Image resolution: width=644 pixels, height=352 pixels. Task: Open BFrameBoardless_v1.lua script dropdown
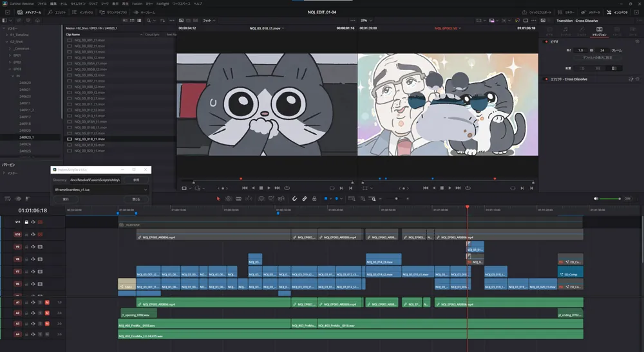[x=100, y=190]
